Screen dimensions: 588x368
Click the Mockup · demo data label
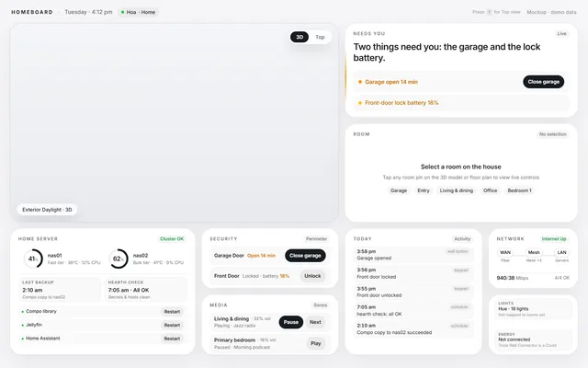551,12
